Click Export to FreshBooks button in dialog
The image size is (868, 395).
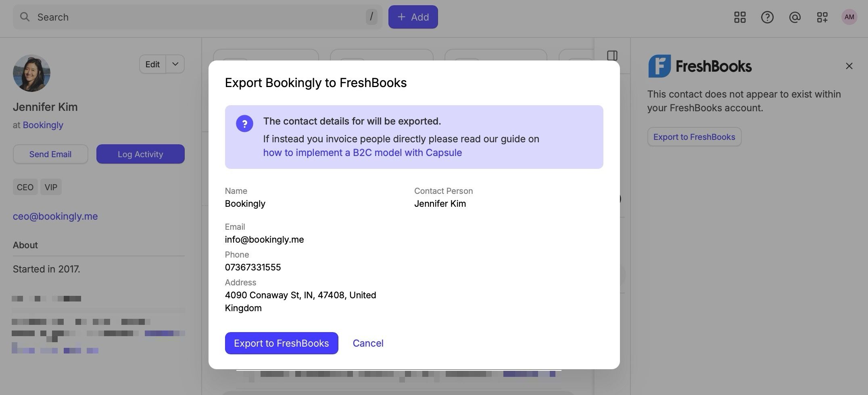click(x=282, y=343)
